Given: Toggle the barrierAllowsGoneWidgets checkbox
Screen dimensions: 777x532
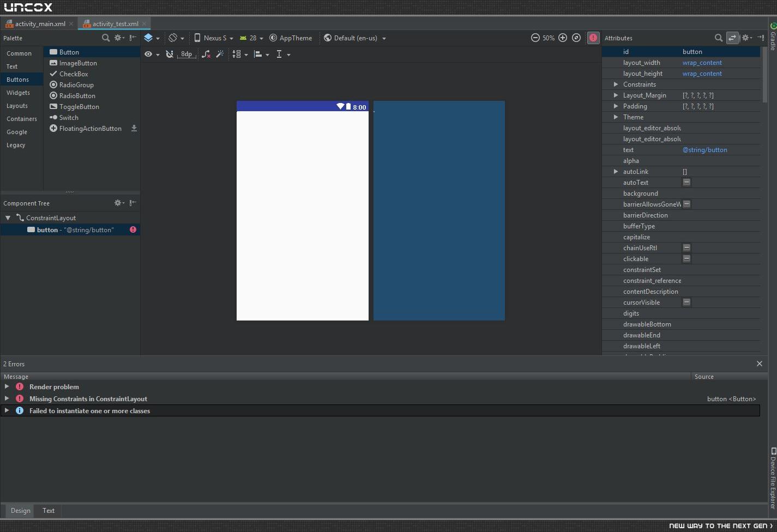Looking at the screenshot, I should pos(686,204).
